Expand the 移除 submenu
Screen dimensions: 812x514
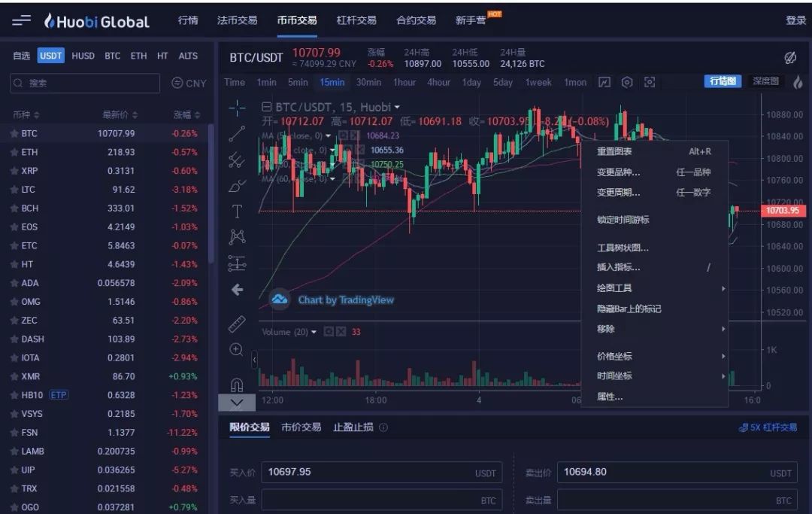point(655,329)
